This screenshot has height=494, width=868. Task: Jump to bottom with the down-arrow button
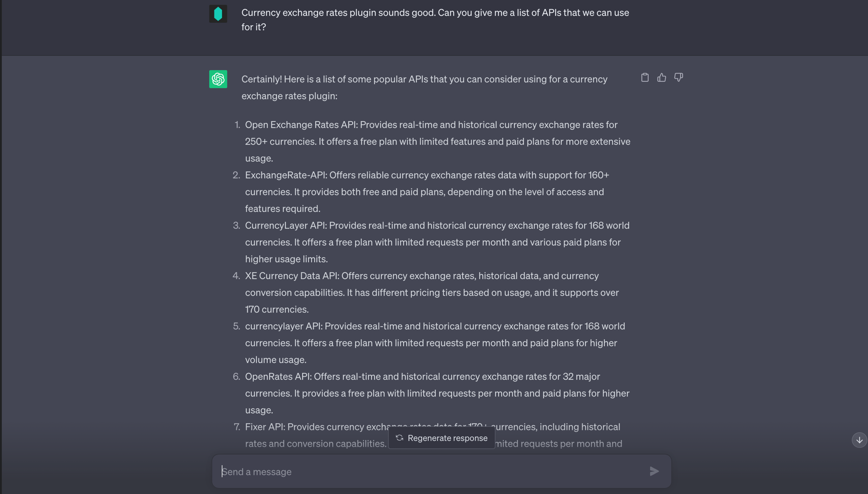[859, 440]
